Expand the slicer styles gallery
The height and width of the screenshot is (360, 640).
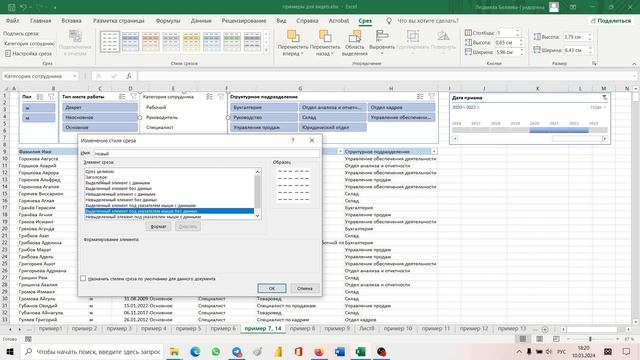pos(267,50)
